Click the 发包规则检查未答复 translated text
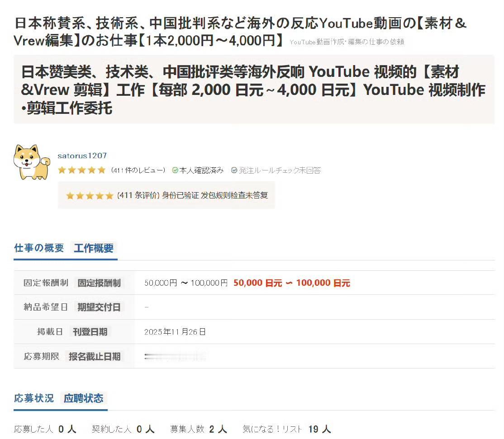 click(234, 195)
